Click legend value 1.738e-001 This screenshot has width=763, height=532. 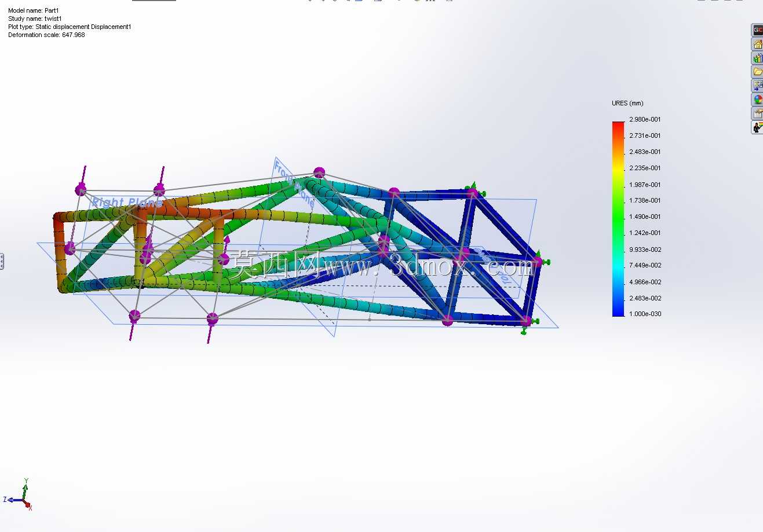coord(645,200)
